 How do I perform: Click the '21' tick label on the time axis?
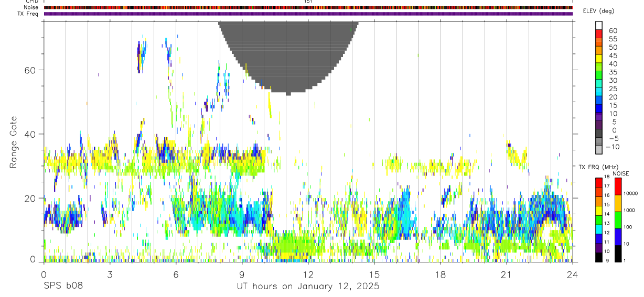click(507, 274)
